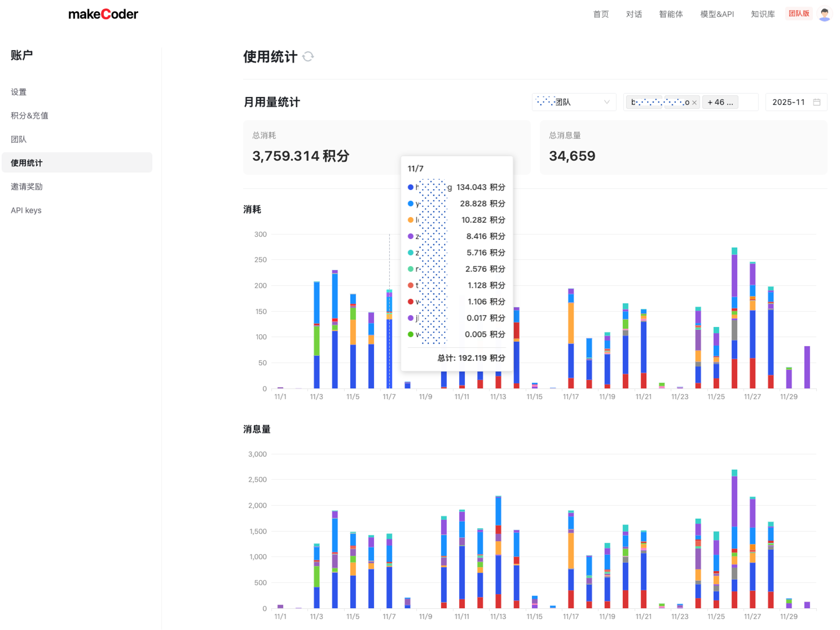Click the makeCoder logo
The height and width of the screenshot is (630, 840).
point(103,14)
